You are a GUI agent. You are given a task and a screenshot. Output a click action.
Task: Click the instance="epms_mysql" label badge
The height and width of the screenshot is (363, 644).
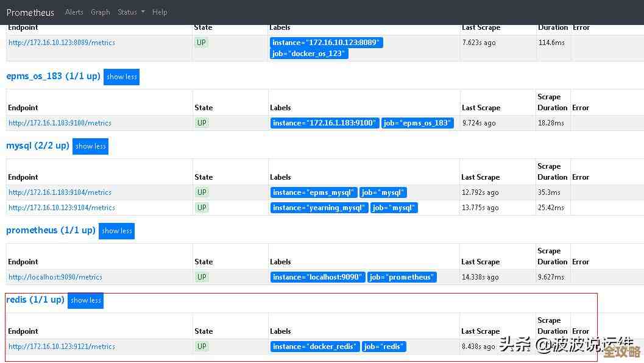313,192
